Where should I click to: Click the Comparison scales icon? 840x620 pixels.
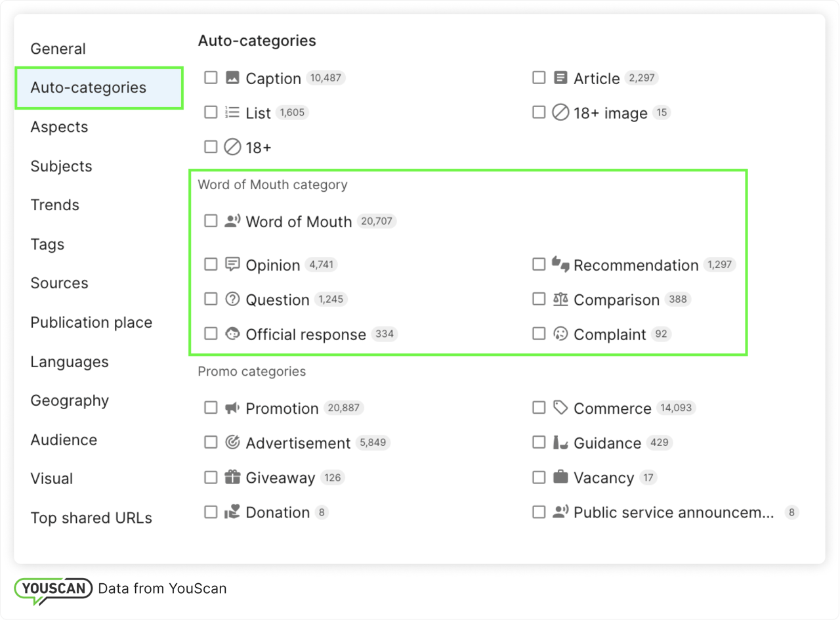tap(560, 299)
